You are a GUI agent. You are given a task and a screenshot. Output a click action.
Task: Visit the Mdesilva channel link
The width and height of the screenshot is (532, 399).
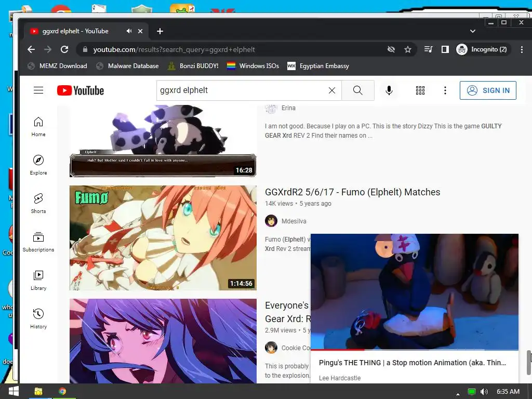click(x=294, y=221)
